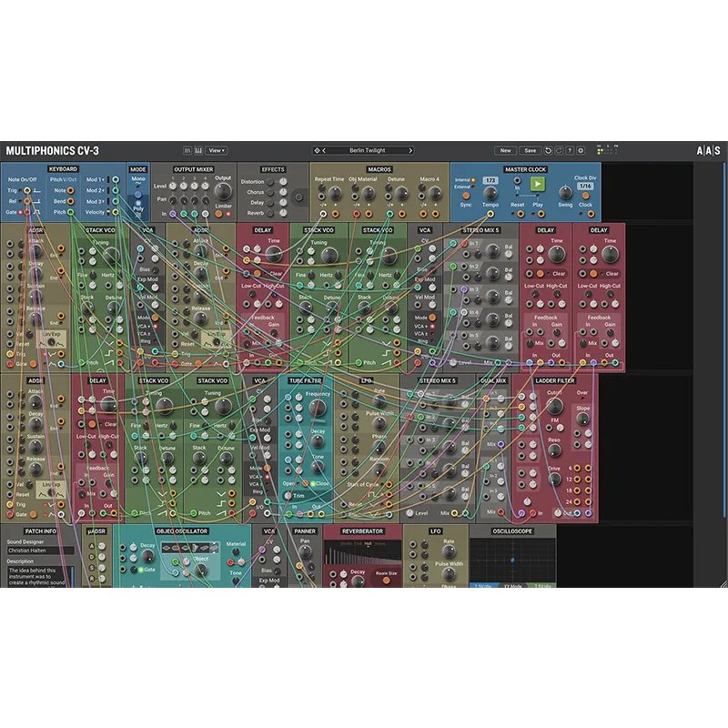Click the Keyboard Note output jack
728x728 pixels.
pyautogui.click(x=71, y=190)
